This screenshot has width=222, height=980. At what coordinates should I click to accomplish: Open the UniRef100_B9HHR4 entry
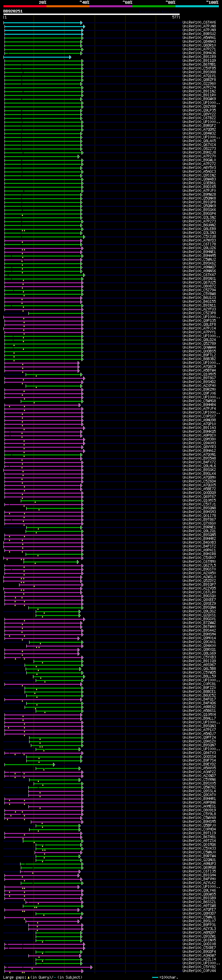[x=199, y=405]
